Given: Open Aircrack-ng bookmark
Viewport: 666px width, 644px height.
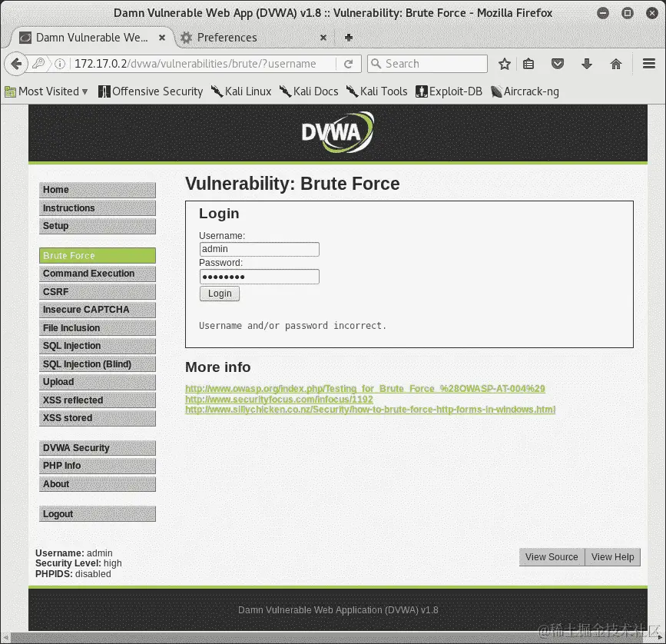Looking at the screenshot, I should pyautogui.click(x=525, y=91).
